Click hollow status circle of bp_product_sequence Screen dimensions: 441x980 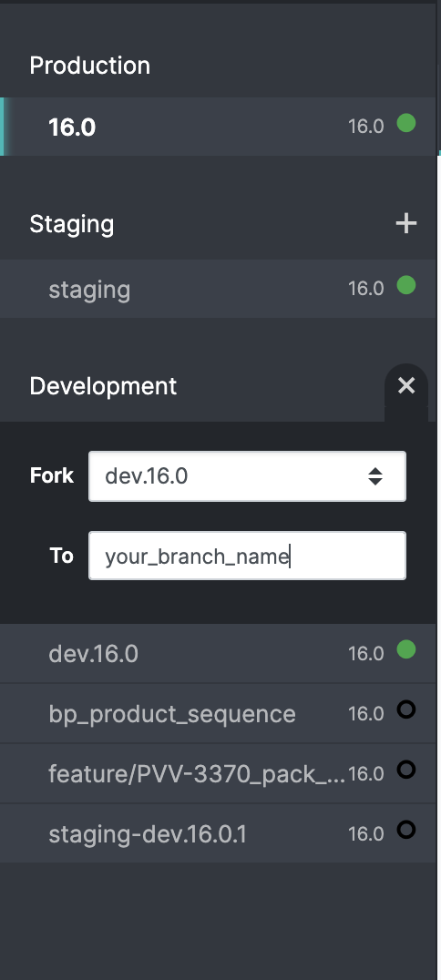click(x=406, y=709)
